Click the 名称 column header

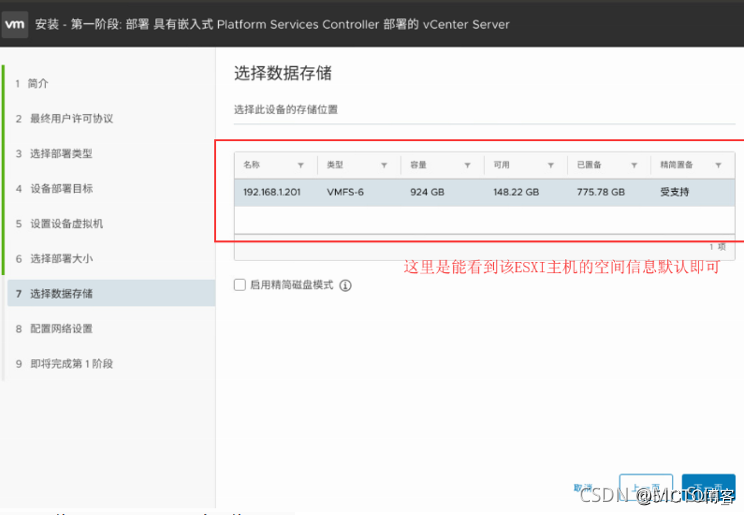[x=251, y=165]
